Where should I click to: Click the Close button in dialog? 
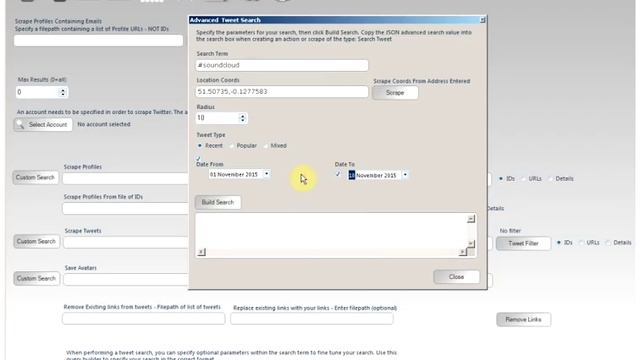[456, 277]
